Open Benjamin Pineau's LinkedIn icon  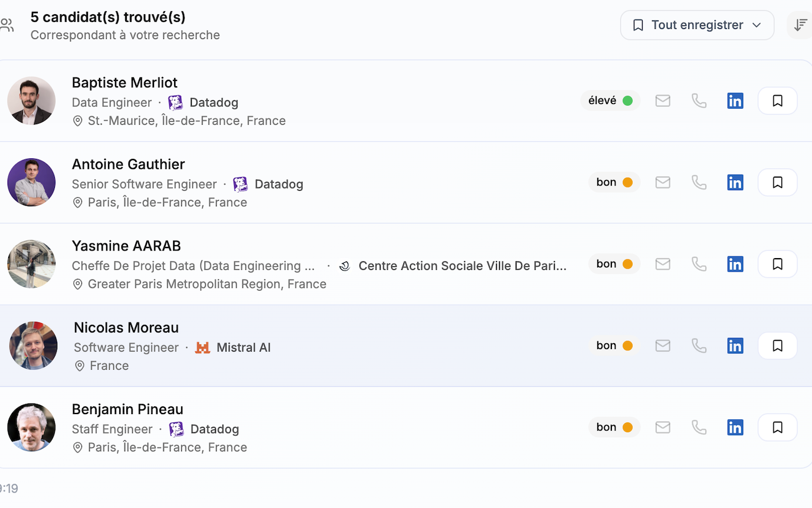click(x=735, y=427)
